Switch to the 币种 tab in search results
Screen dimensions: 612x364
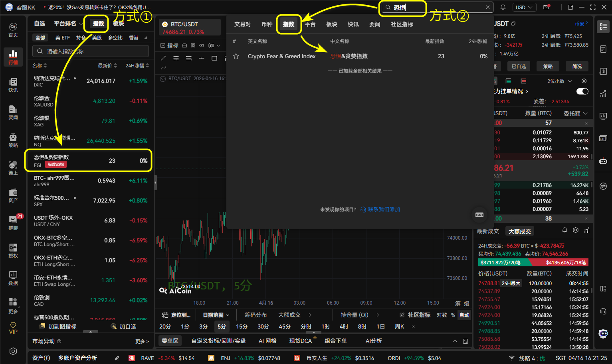pos(267,24)
